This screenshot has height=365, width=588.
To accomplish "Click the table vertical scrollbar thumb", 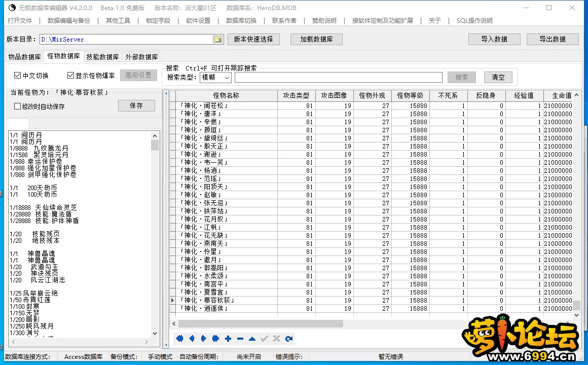I will pos(577,305).
